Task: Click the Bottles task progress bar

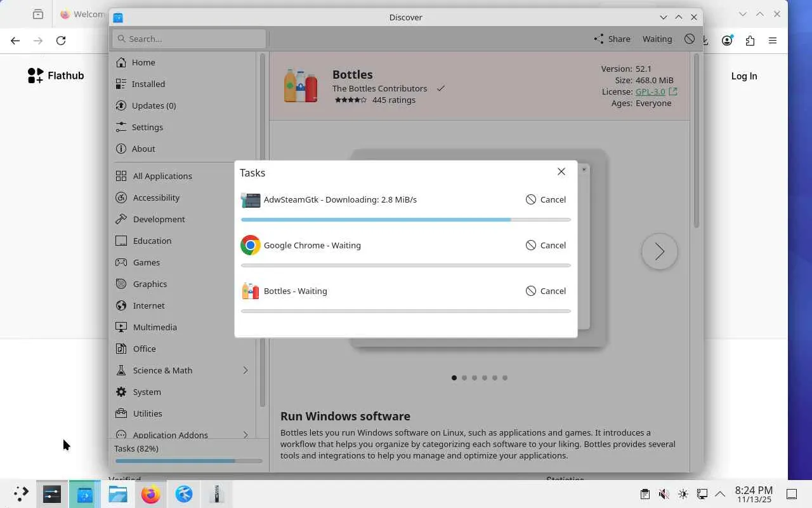Action: [x=406, y=311]
